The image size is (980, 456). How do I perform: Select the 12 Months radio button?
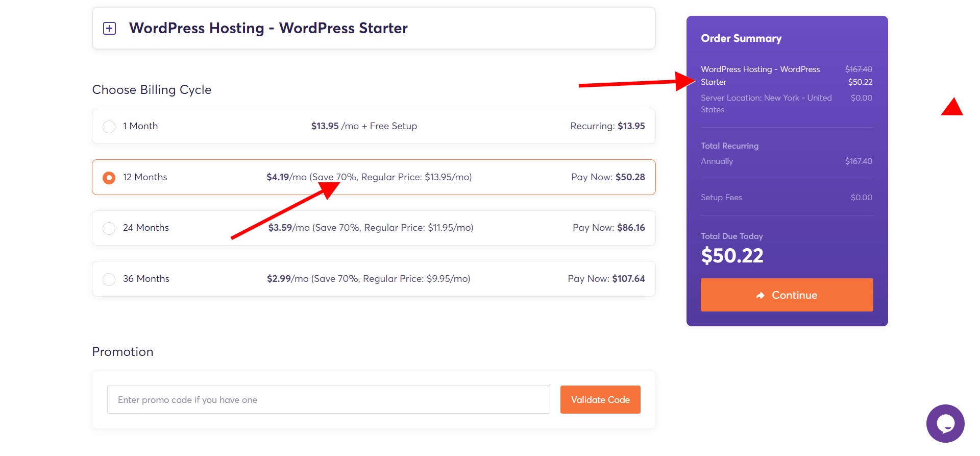[x=109, y=178]
